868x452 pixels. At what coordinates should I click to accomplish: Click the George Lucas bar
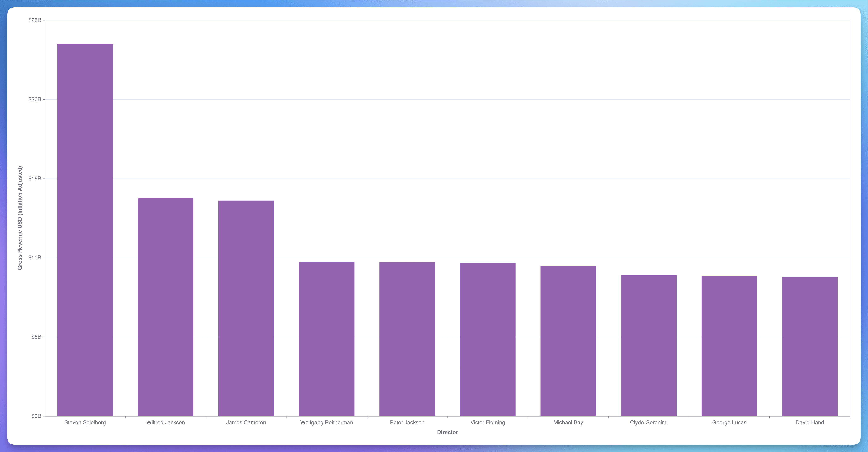pyautogui.click(x=729, y=346)
